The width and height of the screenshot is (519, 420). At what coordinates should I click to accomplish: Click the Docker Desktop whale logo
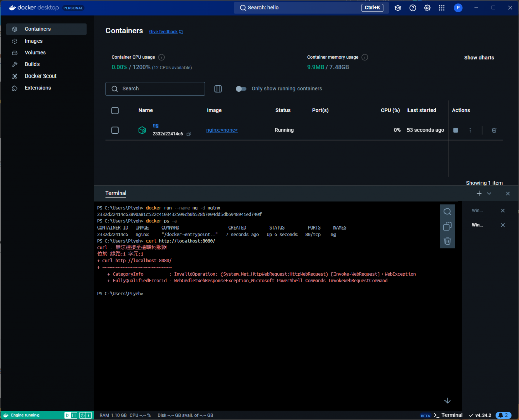click(x=13, y=7)
